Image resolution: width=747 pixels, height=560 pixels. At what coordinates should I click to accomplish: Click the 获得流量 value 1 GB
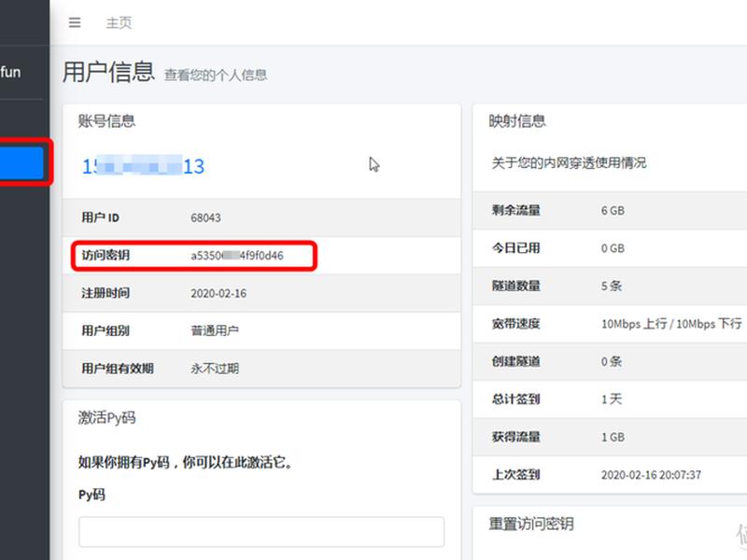[x=613, y=437]
